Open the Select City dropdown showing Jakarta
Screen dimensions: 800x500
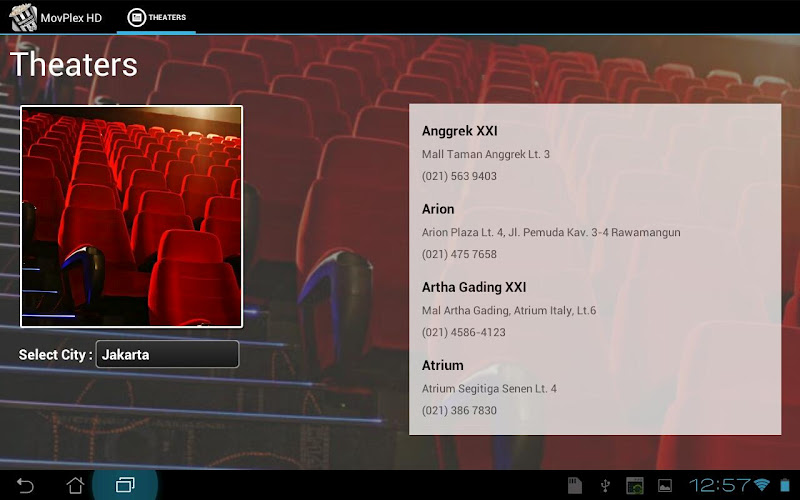pyautogui.click(x=167, y=354)
